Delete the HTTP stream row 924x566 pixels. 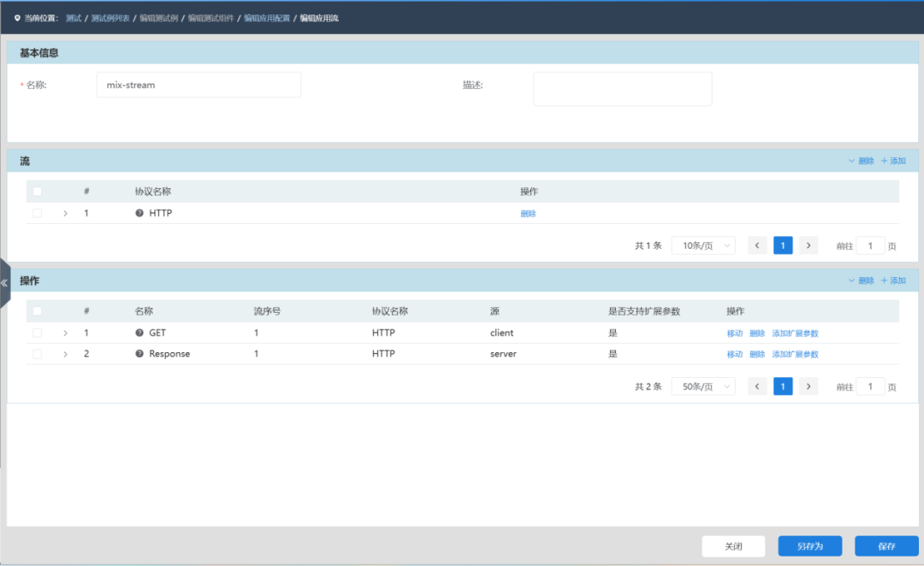click(x=528, y=214)
